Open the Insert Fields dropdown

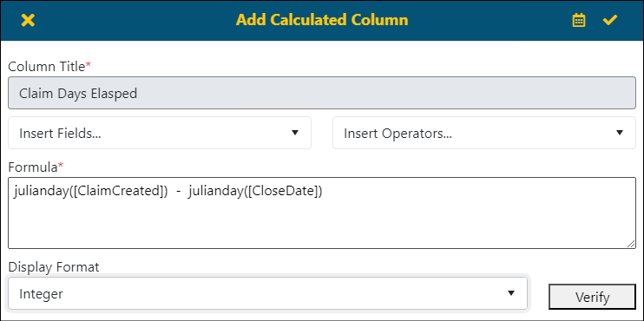160,133
